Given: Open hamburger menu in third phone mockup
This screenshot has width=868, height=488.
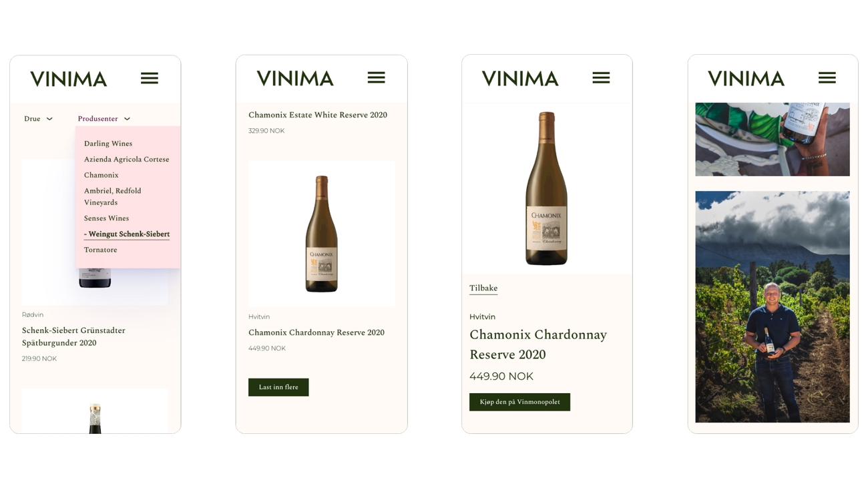Looking at the screenshot, I should pos(601,77).
